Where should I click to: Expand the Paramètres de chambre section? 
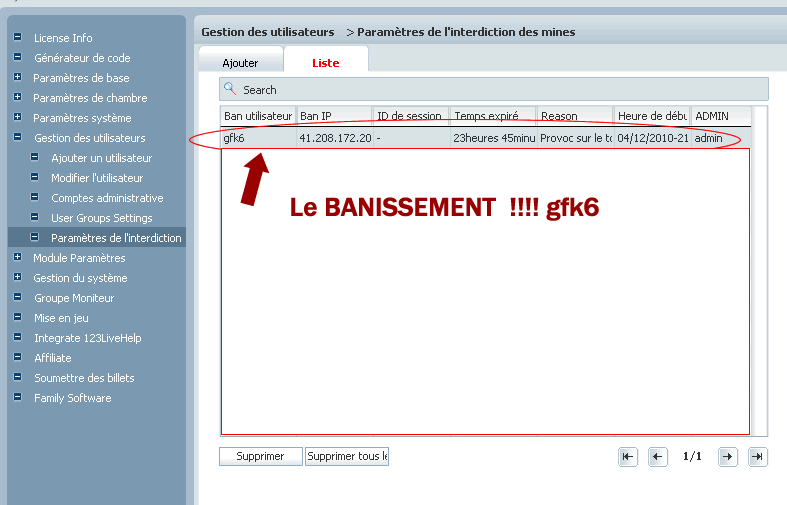pos(18,98)
